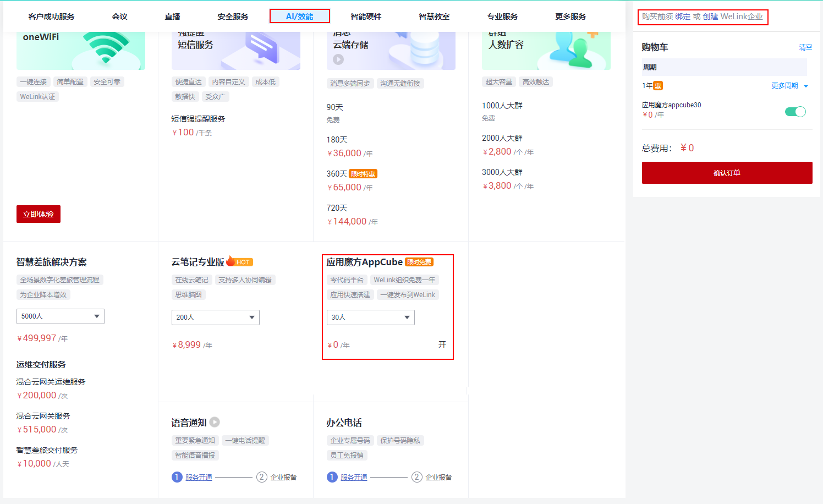Image resolution: width=823 pixels, height=504 pixels.
Task: Click the HOT flame badge on 云笔记专业版
Action: [239, 261]
